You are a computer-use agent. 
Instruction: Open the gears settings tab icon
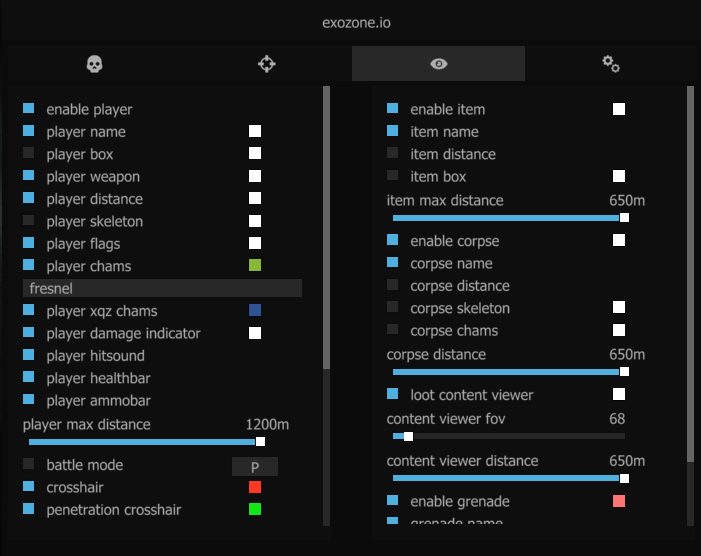coord(611,64)
